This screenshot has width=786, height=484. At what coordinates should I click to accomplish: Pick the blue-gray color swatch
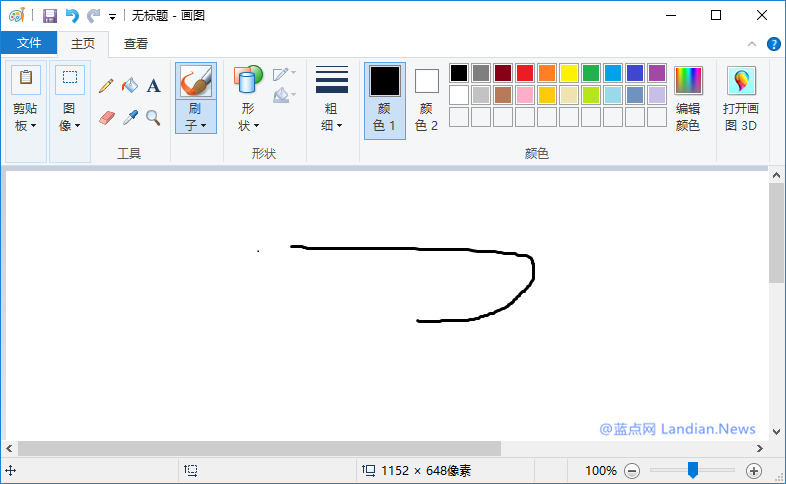(635, 95)
